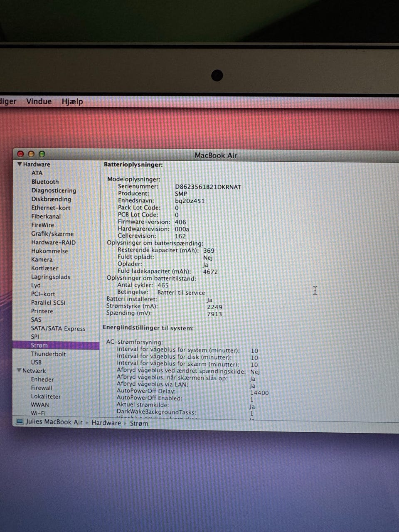Click the Strømstyrke value 2249
This screenshot has height=532, width=399.
[x=214, y=307]
